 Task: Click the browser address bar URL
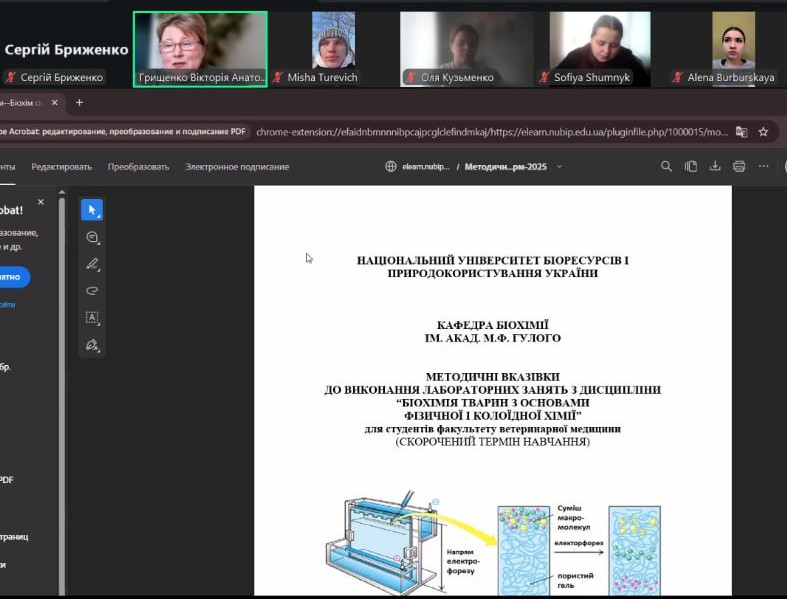492,132
